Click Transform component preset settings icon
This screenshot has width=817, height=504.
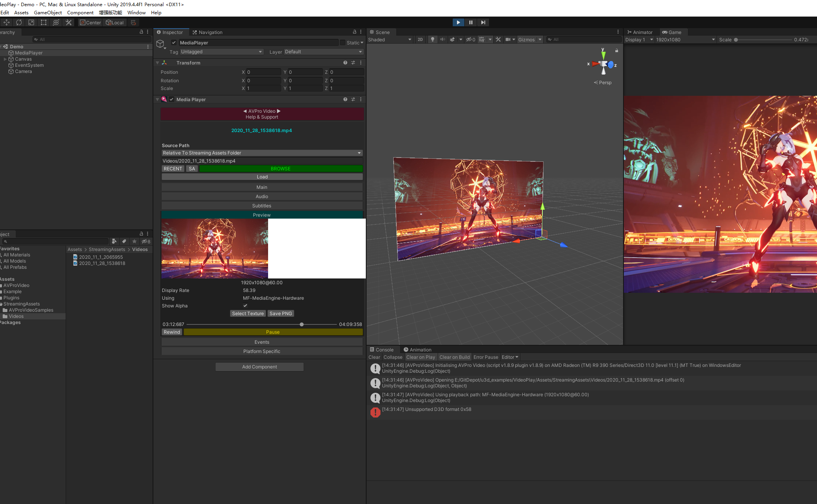(x=353, y=63)
